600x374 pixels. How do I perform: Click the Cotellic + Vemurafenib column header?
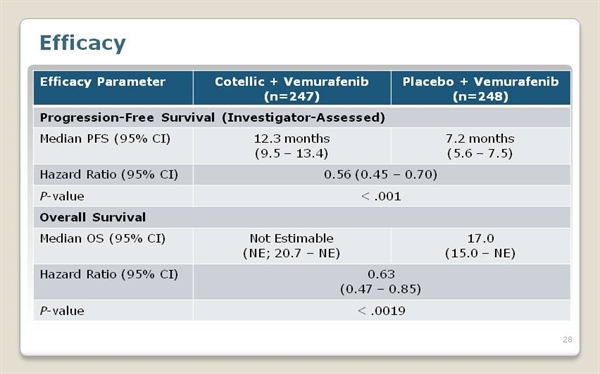292,88
